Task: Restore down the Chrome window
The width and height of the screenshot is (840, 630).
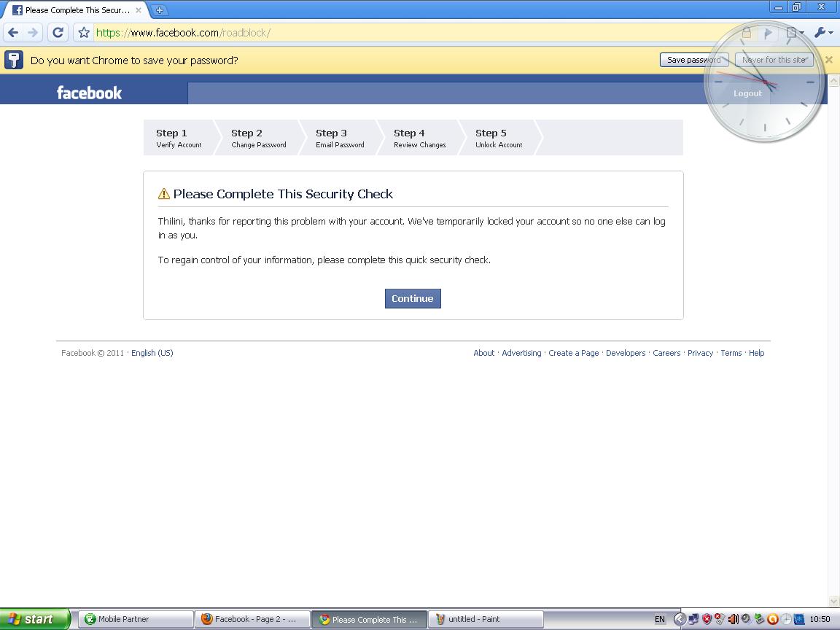Action: tap(796, 7)
